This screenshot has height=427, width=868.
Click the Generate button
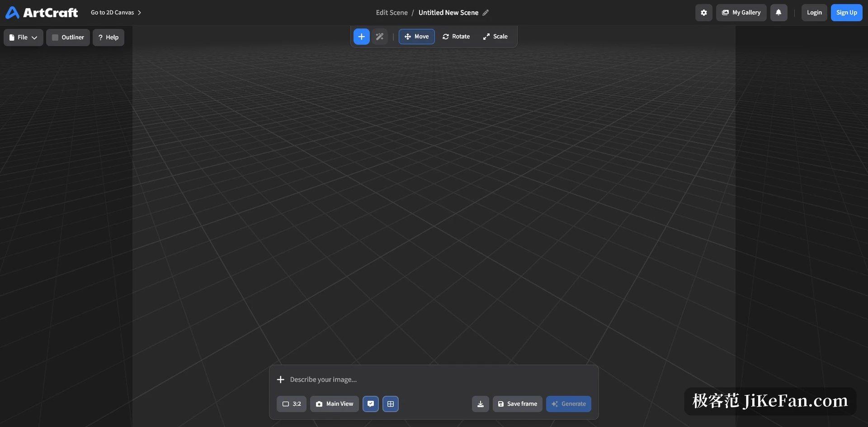click(x=569, y=404)
